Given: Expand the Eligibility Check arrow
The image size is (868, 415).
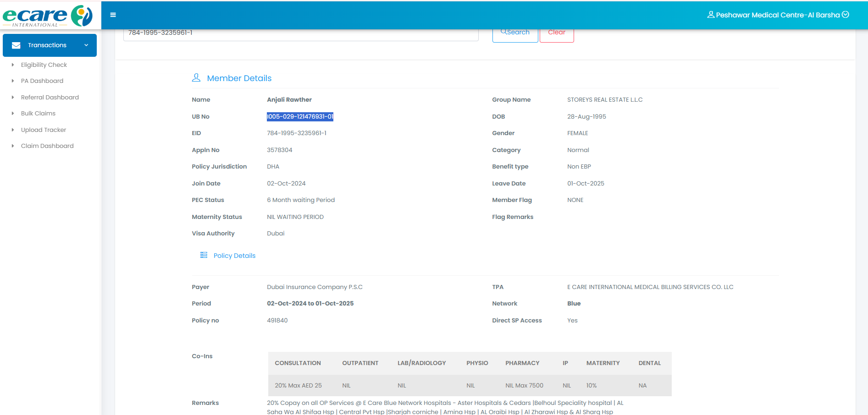Looking at the screenshot, I should [13, 65].
